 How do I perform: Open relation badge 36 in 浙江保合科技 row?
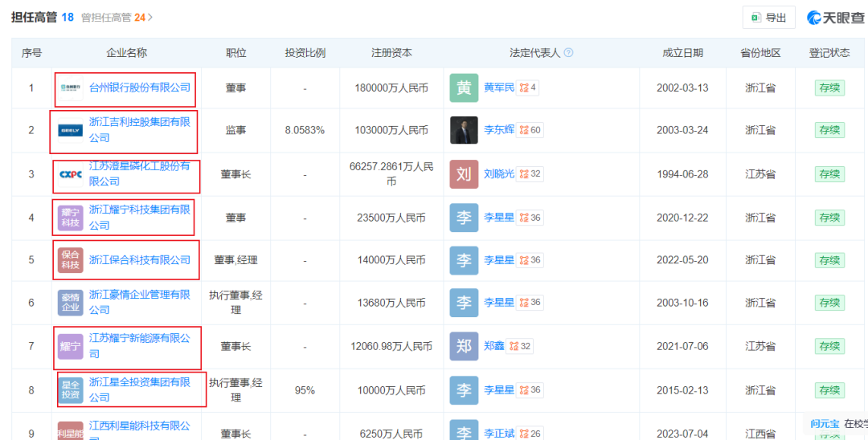(530, 260)
